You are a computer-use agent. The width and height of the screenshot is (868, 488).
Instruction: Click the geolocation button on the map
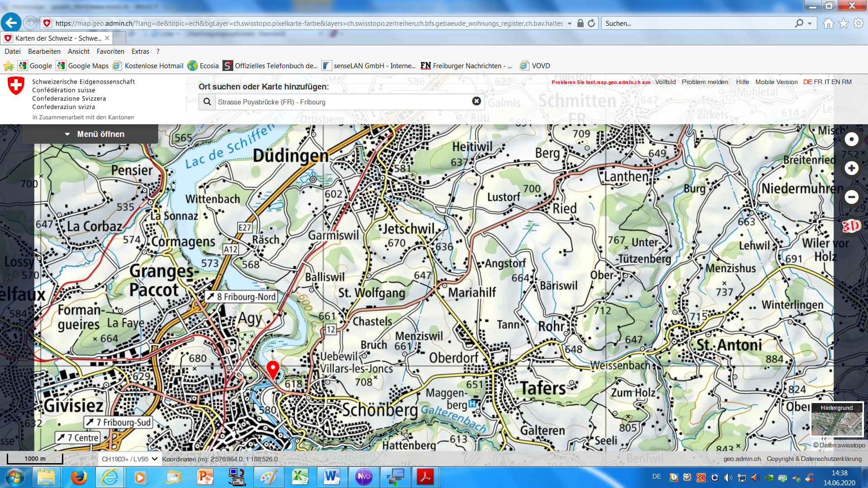[852, 139]
